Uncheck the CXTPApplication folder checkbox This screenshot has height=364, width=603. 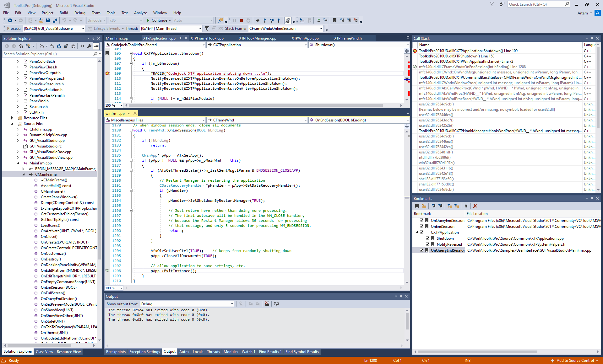(x=422, y=233)
